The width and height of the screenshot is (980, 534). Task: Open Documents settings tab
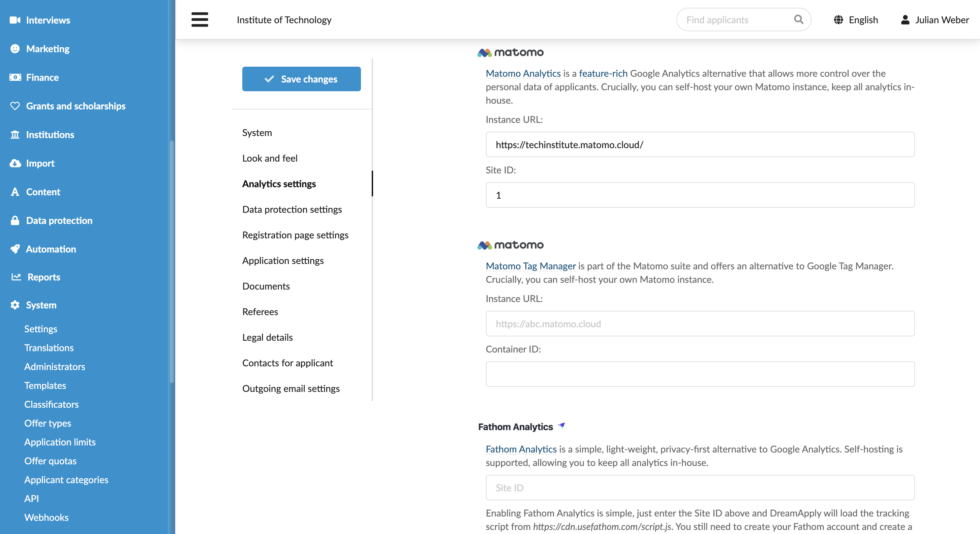266,286
